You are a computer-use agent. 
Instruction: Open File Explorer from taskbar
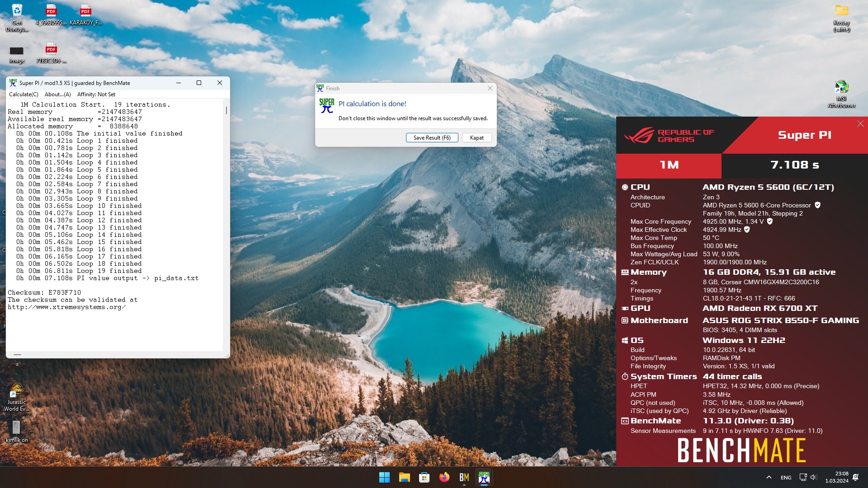point(404,477)
